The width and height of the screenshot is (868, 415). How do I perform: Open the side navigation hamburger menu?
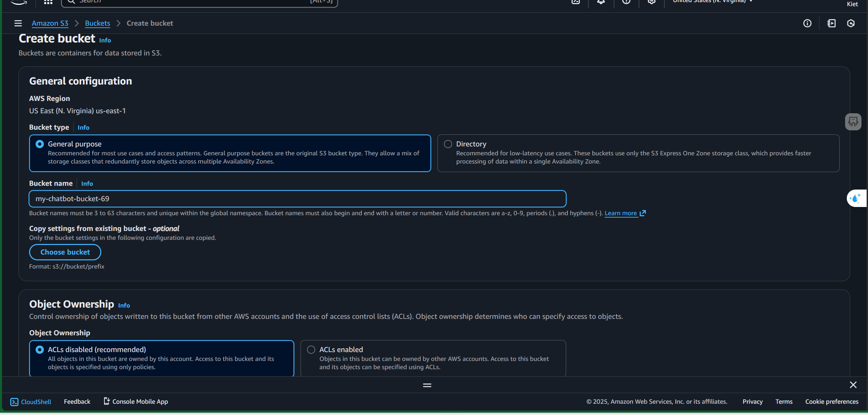point(18,23)
